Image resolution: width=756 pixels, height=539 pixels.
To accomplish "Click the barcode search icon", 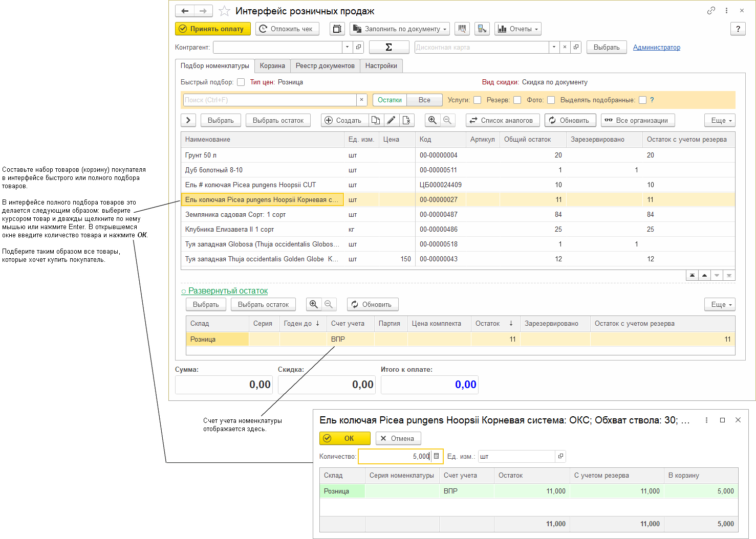I will (462, 29).
